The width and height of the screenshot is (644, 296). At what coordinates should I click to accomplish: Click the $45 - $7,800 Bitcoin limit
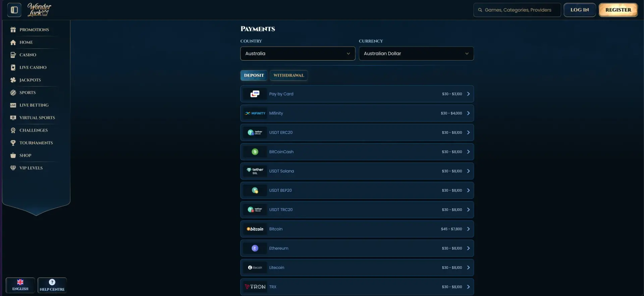(451, 229)
